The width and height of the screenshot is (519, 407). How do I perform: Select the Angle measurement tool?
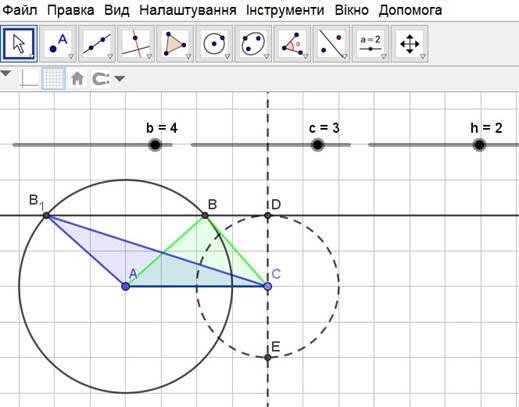point(292,44)
